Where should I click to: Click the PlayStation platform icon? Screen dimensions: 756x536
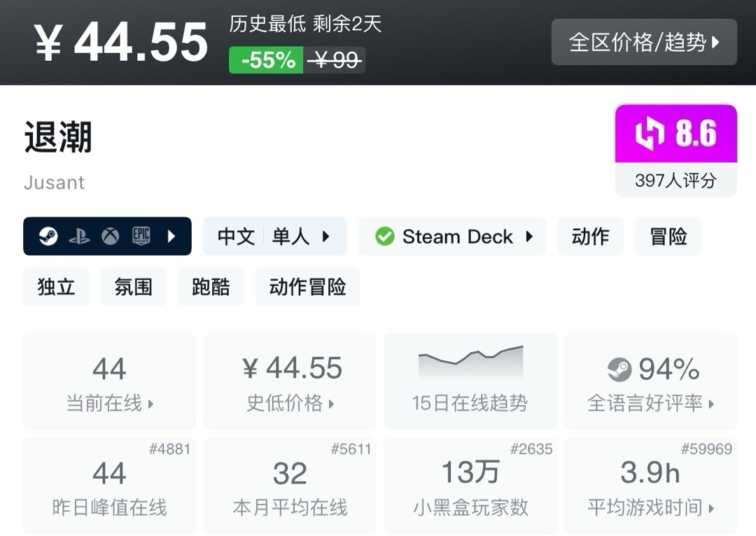[x=79, y=237]
